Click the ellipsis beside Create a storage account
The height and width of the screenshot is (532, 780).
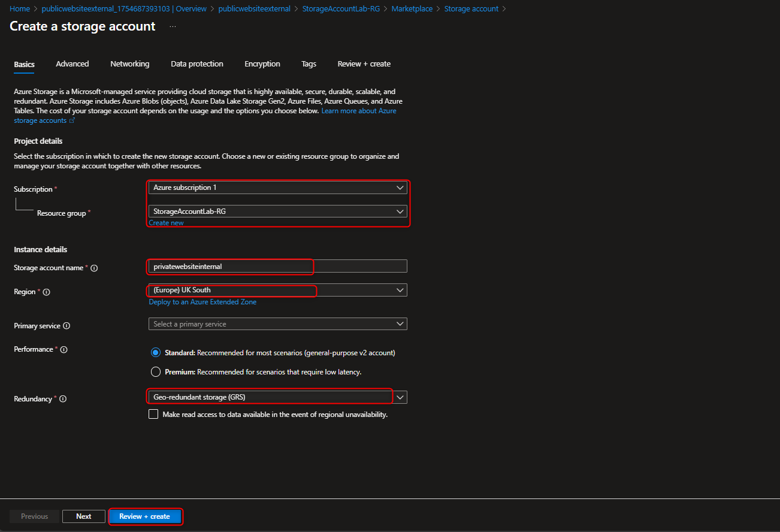172,26
